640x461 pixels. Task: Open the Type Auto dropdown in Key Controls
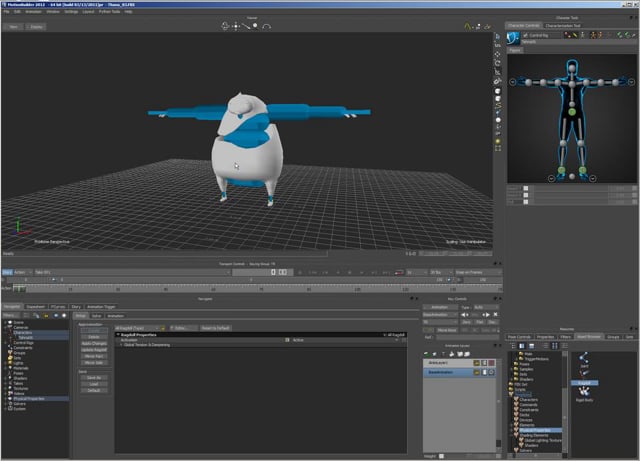tap(486, 307)
